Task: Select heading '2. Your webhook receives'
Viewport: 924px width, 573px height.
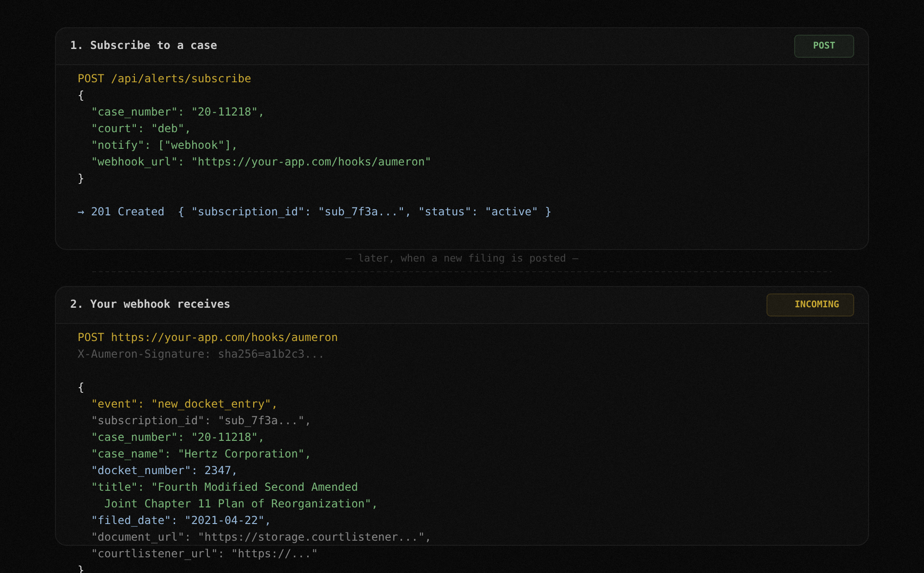Action: click(150, 304)
